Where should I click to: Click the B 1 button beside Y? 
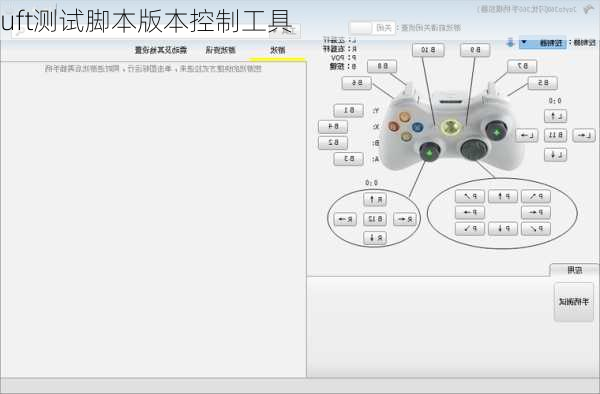pyautogui.click(x=349, y=111)
